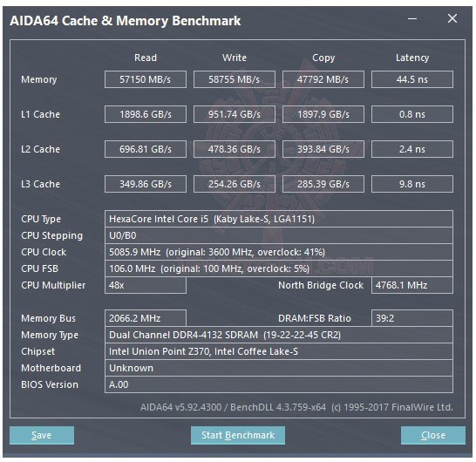
Task: Click the Memory row label
Action: (x=39, y=80)
